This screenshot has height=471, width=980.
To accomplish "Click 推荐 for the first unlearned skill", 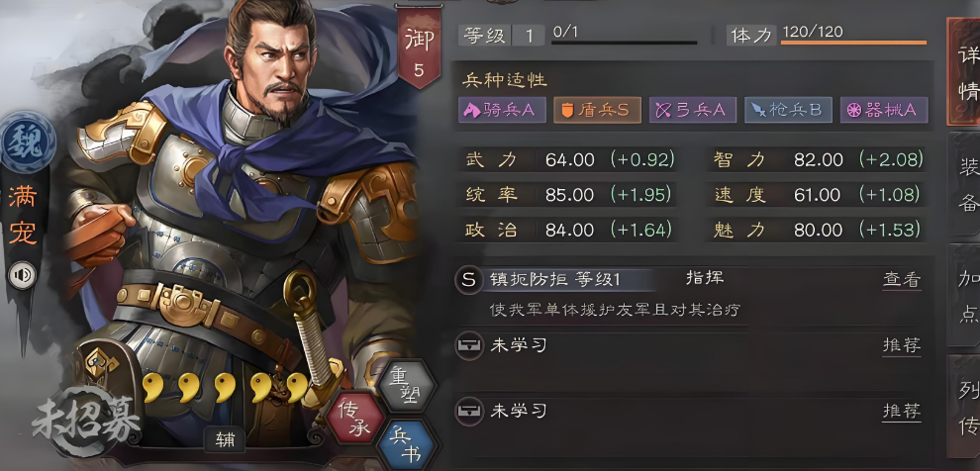I will [901, 345].
